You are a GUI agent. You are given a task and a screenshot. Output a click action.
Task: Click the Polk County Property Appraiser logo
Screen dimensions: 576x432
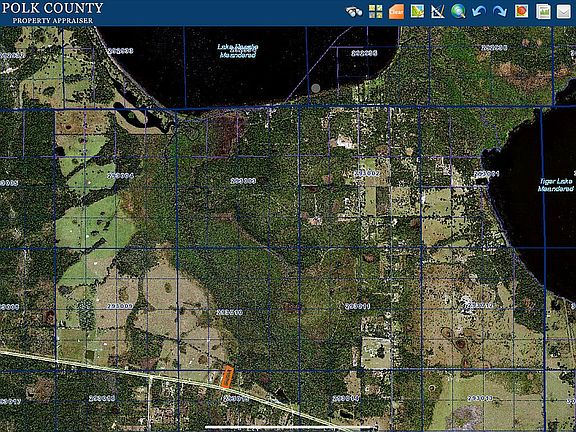pyautogui.click(x=52, y=13)
